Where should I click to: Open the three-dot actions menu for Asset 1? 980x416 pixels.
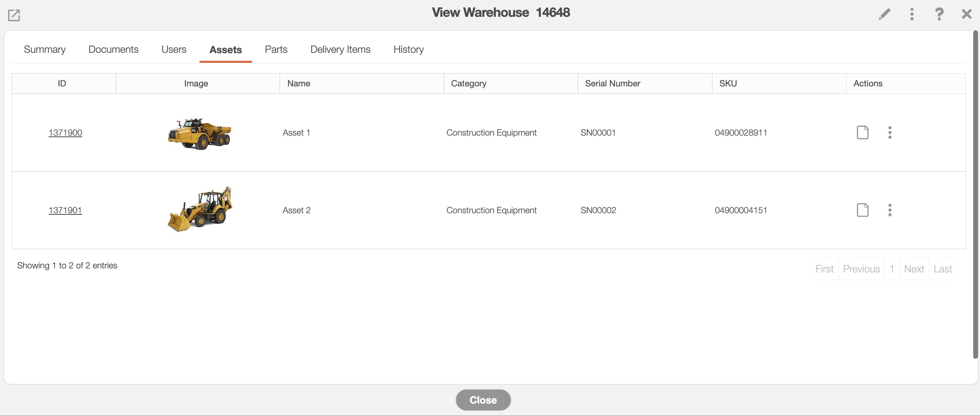tap(890, 132)
